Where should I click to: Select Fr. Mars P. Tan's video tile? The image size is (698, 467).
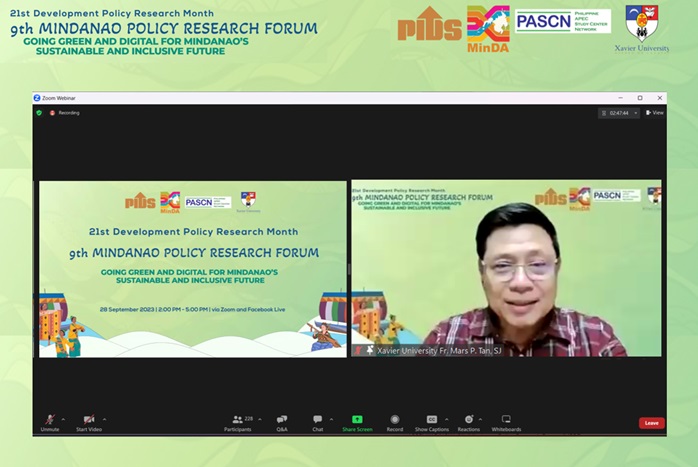tap(506, 268)
